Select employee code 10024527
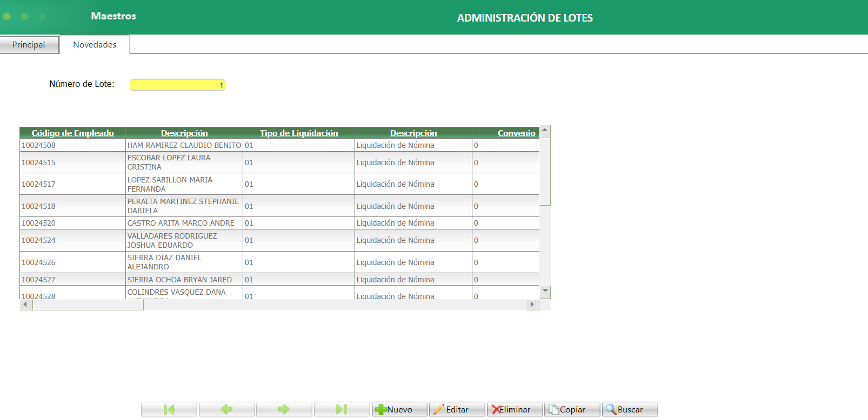The width and height of the screenshot is (868, 420). tap(72, 280)
